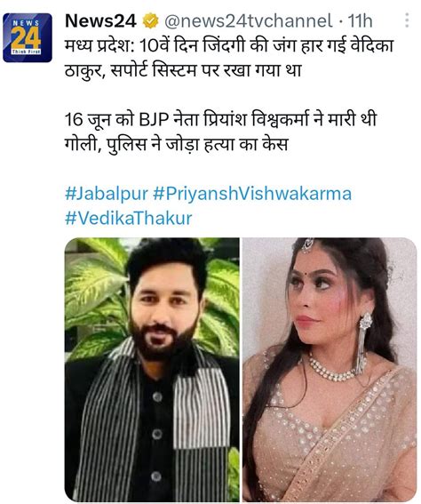Open the #Jabalpur hashtag

107,194
